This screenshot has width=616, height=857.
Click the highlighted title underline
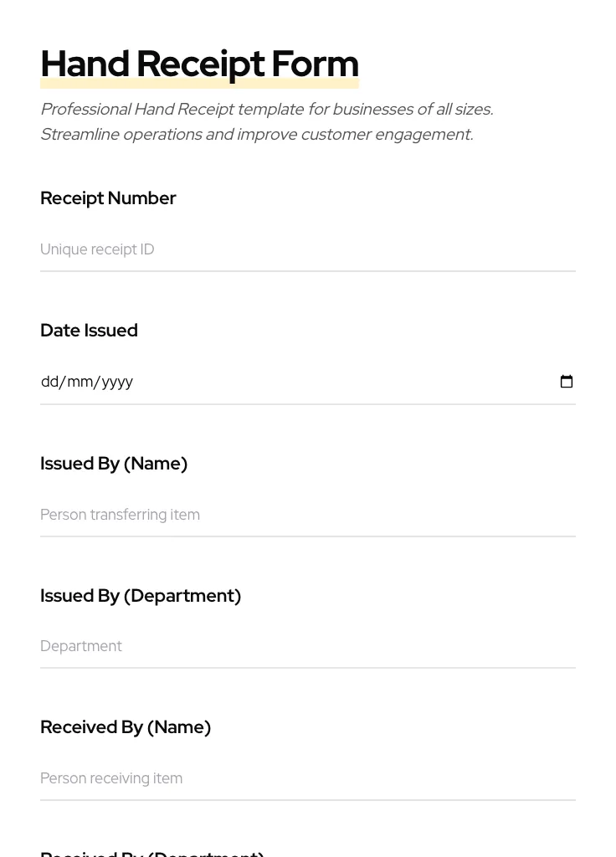pyautogui.click(x=199, y=84)
